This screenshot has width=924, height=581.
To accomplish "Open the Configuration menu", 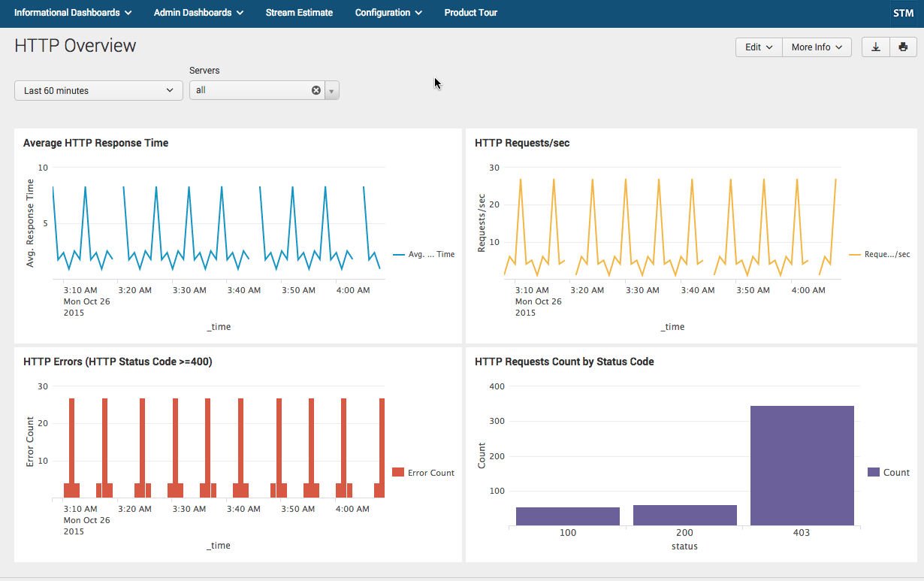I will coord(388,13).
